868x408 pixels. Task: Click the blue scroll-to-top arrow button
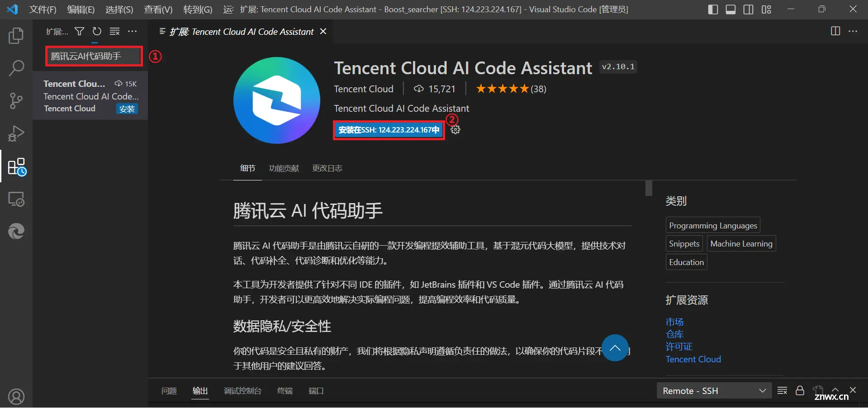click(615, 347)
